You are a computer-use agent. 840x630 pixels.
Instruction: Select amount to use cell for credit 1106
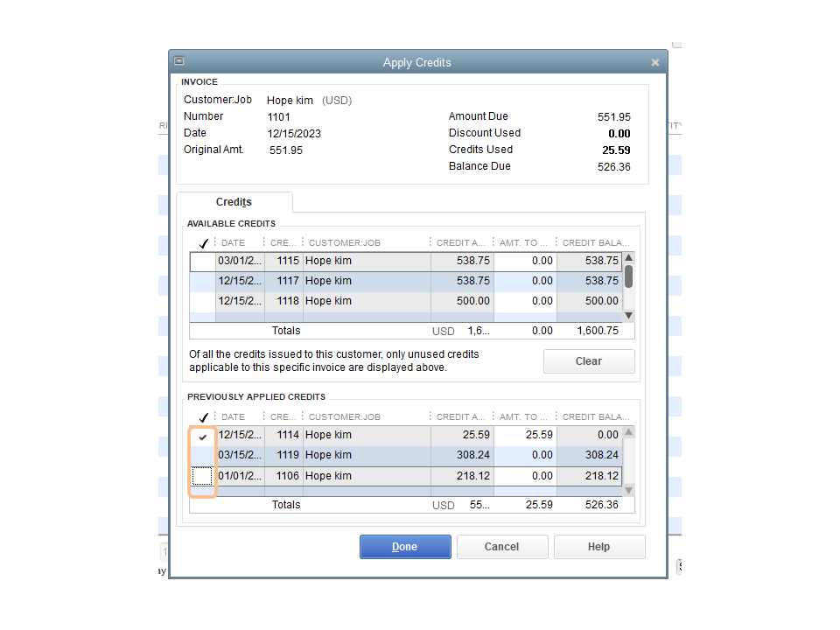526,476
